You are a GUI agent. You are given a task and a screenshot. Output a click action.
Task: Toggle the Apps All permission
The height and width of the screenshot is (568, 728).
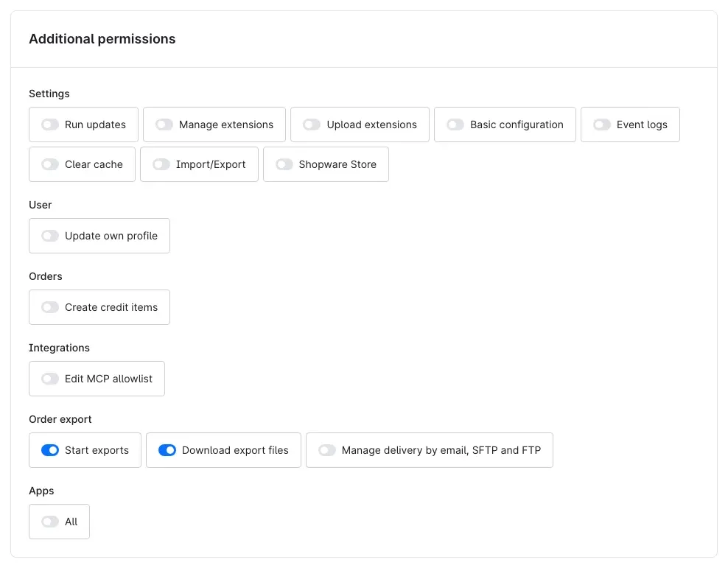click(x=50, y=522)
